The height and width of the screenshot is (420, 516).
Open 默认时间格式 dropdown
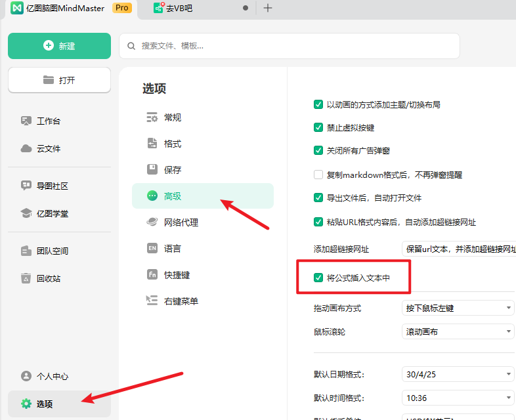[458, 398]
